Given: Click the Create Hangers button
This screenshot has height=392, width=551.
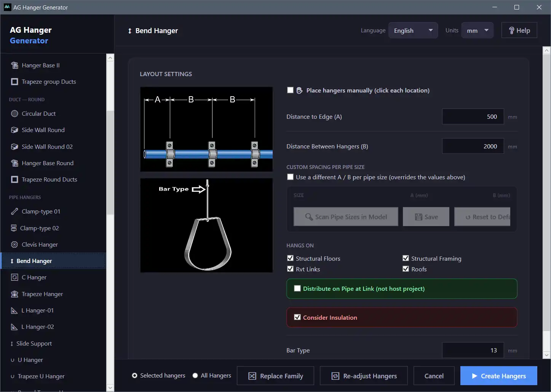Looking at the screenshot, I should [x=499, y=376].
